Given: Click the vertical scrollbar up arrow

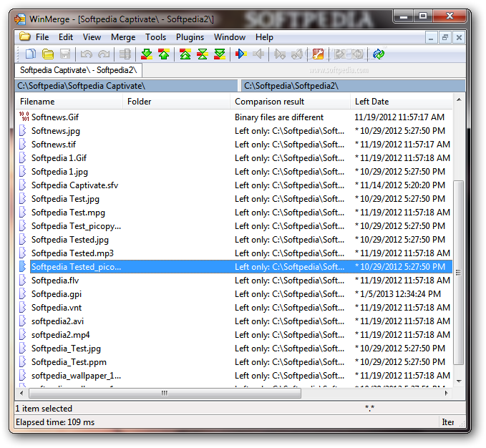Looking at the screenshot, I should [x=459, y=99].
